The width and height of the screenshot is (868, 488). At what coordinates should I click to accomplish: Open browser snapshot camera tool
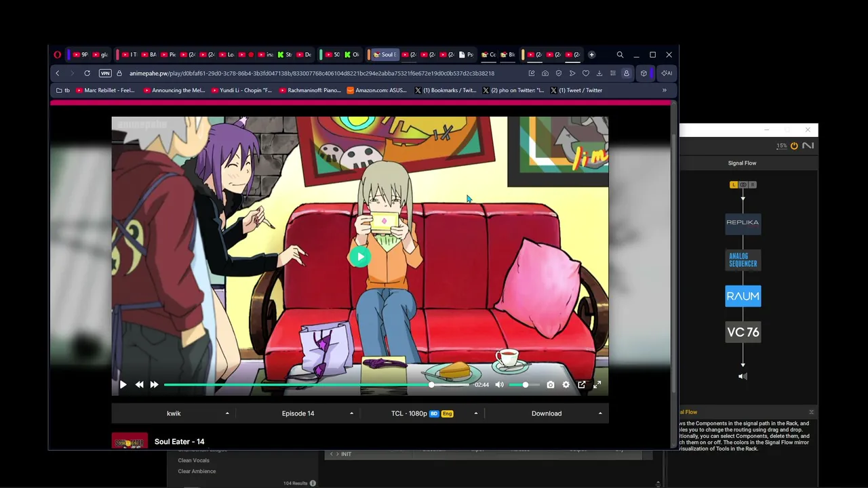pos(545,73)
